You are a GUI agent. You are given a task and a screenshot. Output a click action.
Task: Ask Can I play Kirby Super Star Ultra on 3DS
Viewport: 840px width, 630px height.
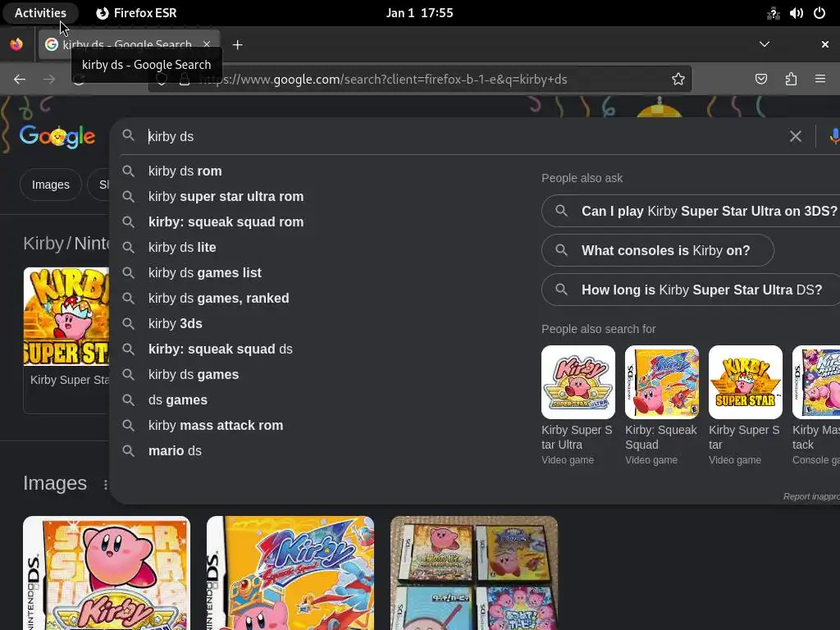691,211
